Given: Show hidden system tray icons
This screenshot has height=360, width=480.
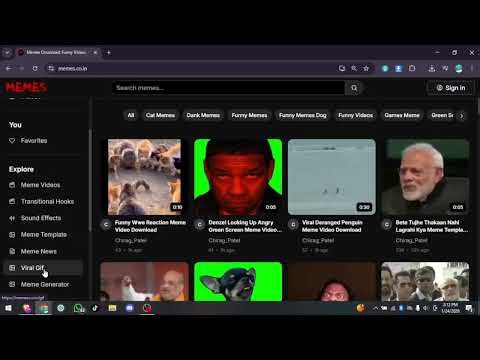Looking at the screenshot, I should 375,308.
